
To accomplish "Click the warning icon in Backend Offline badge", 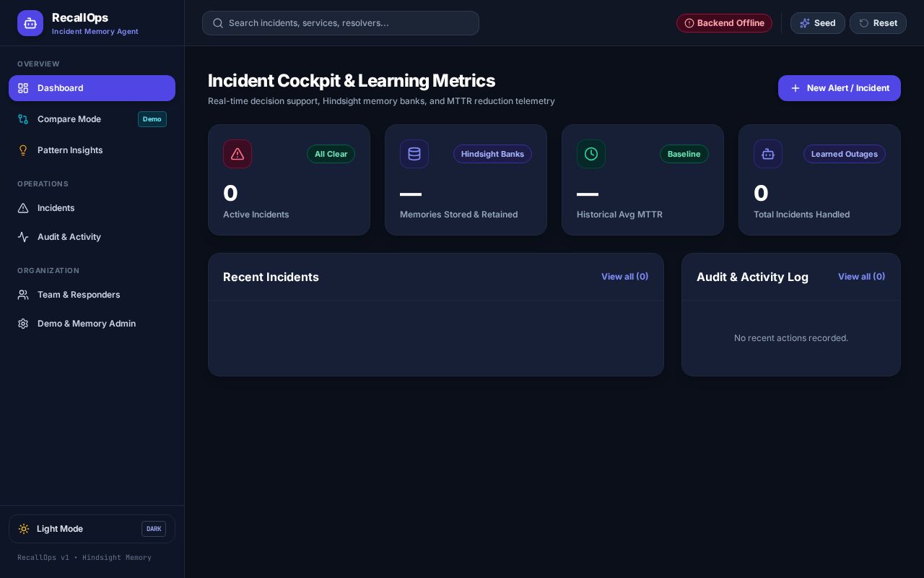I will 689,23.
